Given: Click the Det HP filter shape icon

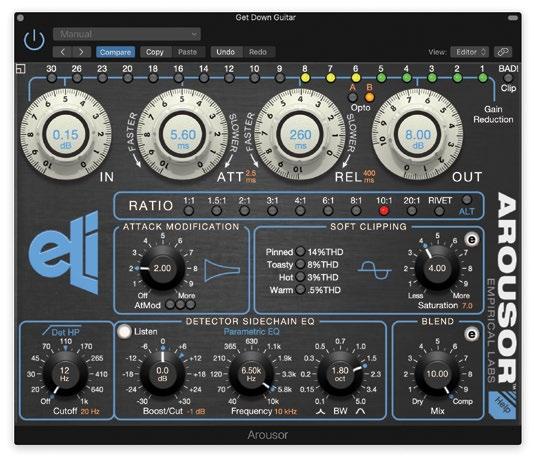Looking at the screenshot, I should coord(47,331).
